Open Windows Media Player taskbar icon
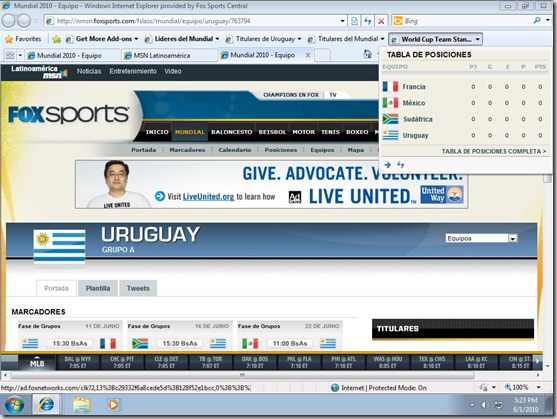 tap(113, 405)
